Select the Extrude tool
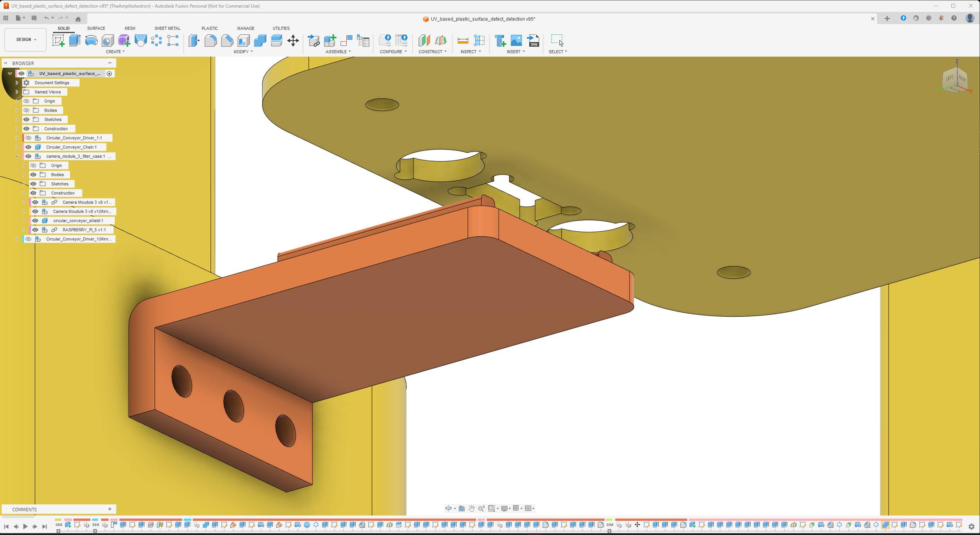This screenshot has height=535, width=980. 75,40
